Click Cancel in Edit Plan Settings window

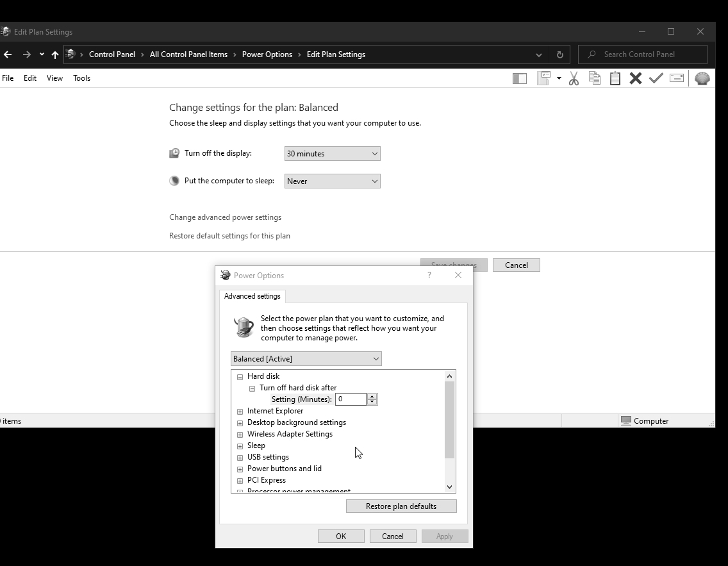tap(517, 265)
